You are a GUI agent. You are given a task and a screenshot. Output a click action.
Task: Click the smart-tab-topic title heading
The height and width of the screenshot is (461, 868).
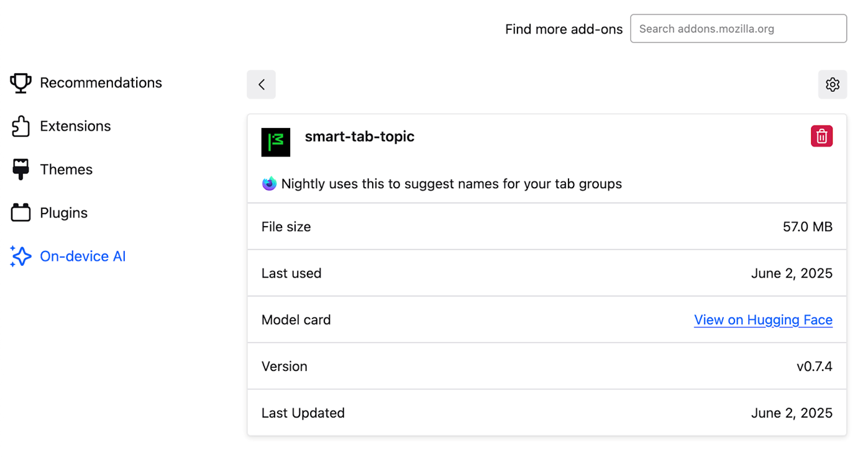359,137
